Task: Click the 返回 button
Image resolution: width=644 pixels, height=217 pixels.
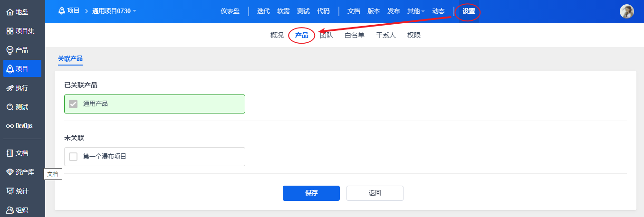Action: (x=375, y=193)
